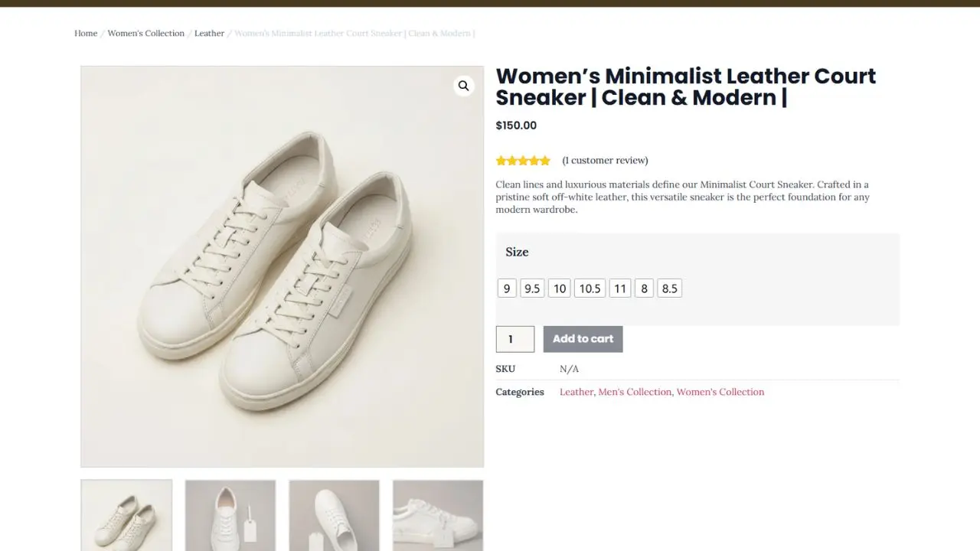980x551 pixels.
Task: Open the Leather category link
Action: (x=576, y=392)
